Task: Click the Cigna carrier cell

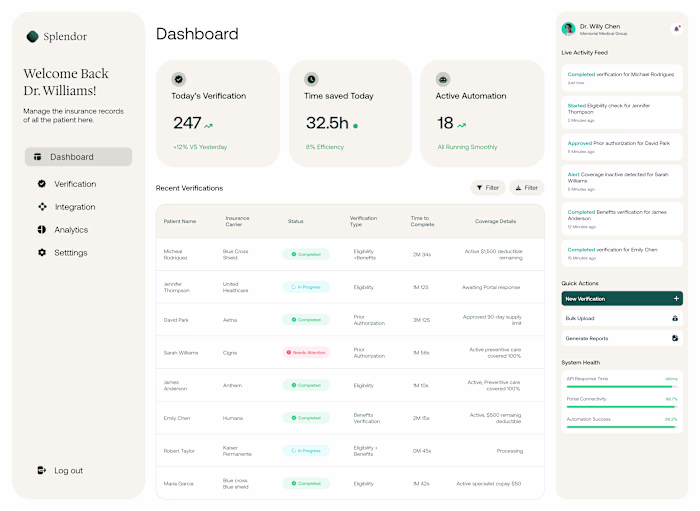Action: coord(230,353)
